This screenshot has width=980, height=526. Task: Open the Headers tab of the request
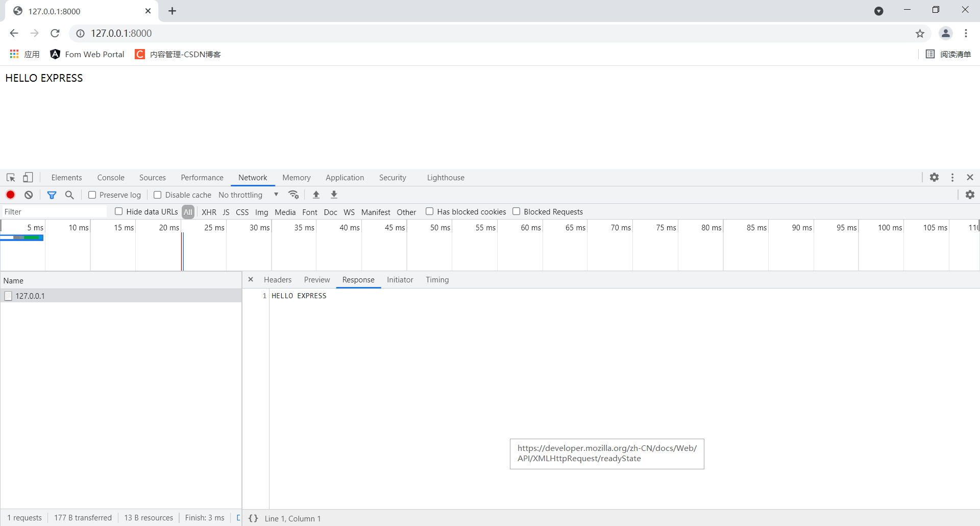coord(278,280)
